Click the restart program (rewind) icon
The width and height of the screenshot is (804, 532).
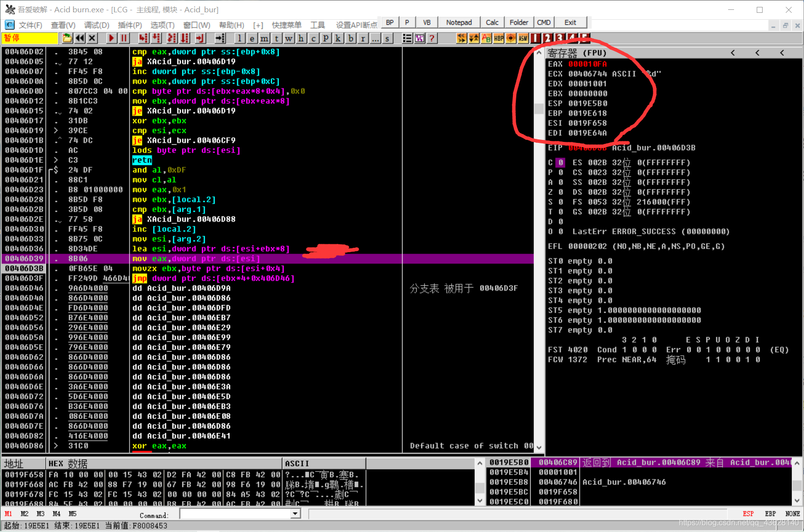(x=80, y=38)
